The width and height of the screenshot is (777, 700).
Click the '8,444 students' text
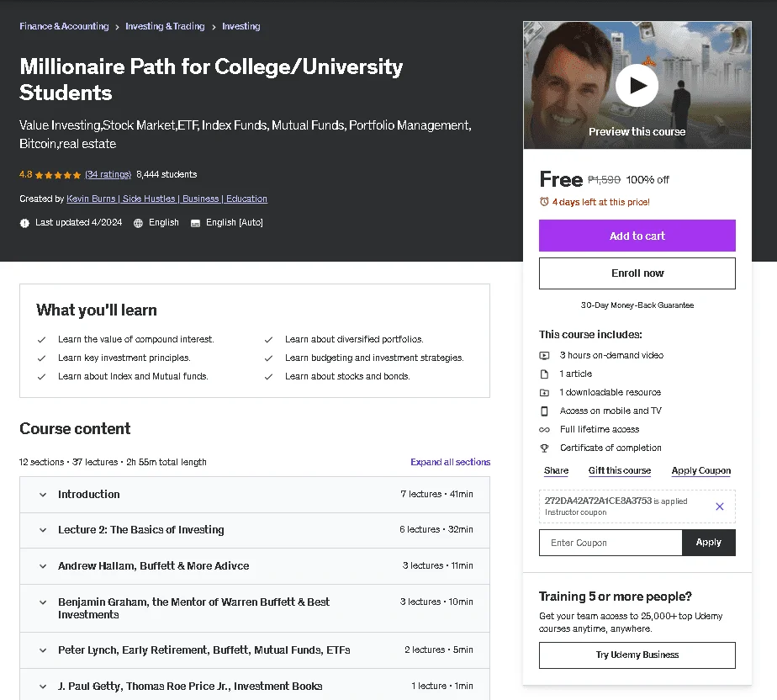[166, 174]
